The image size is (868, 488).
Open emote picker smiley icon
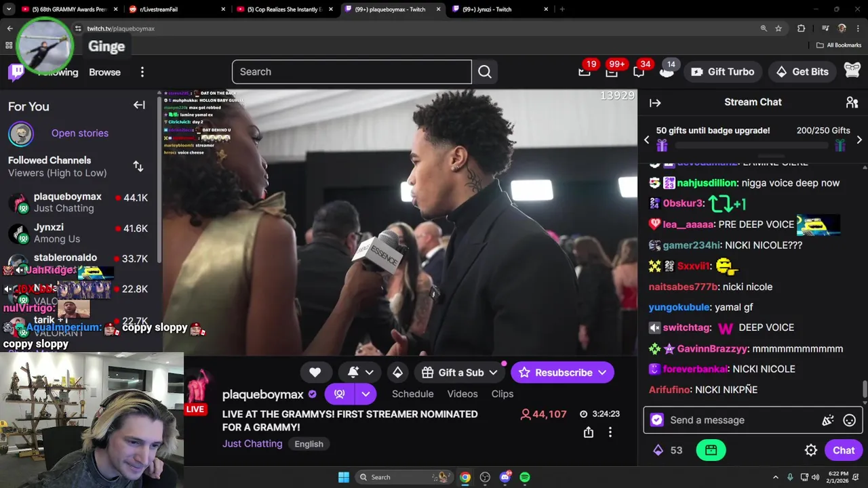(x=849, y=420)
